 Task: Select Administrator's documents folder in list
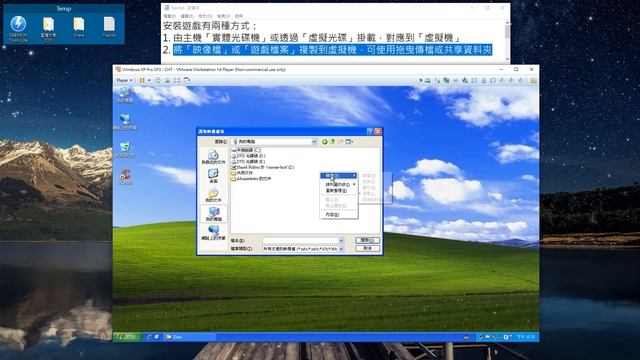point(251,179)
